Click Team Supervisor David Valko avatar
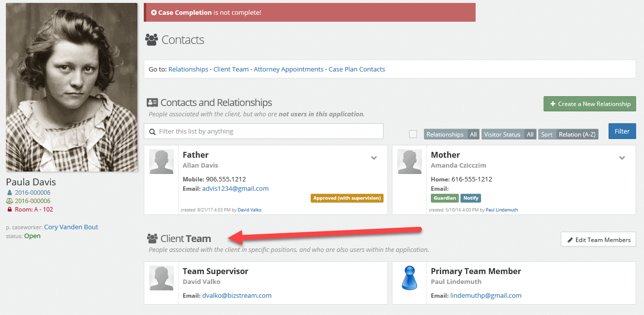 [x=161, y=279]
